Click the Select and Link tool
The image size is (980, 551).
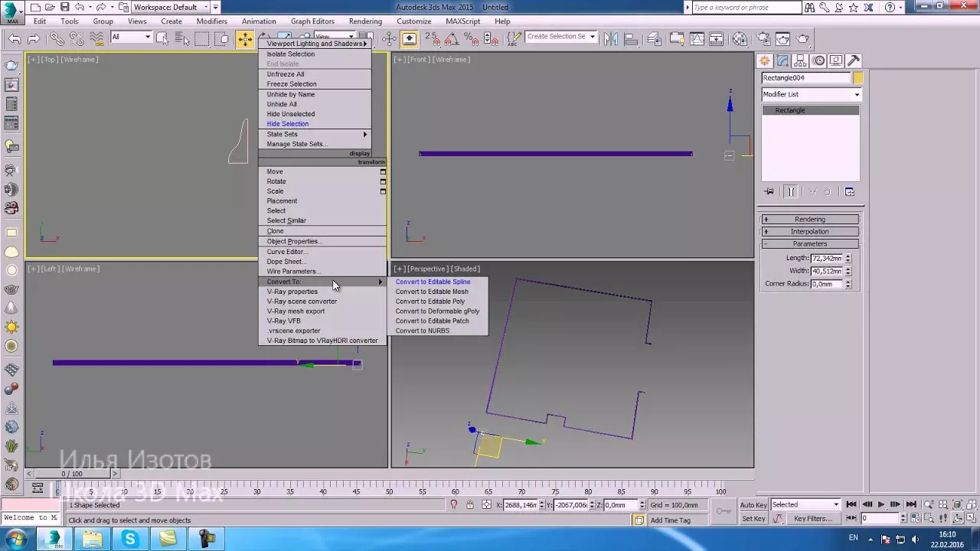pos(57,39)
